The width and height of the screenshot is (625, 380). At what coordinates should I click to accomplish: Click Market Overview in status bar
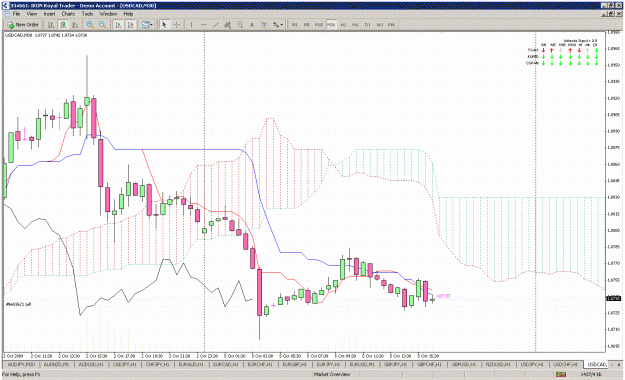coord(332,374)
